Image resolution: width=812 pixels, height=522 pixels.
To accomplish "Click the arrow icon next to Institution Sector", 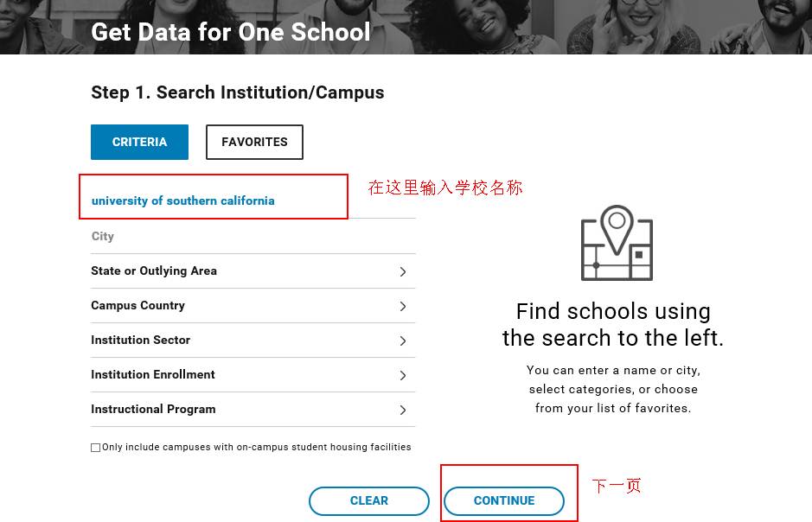I will pos(403,341).
